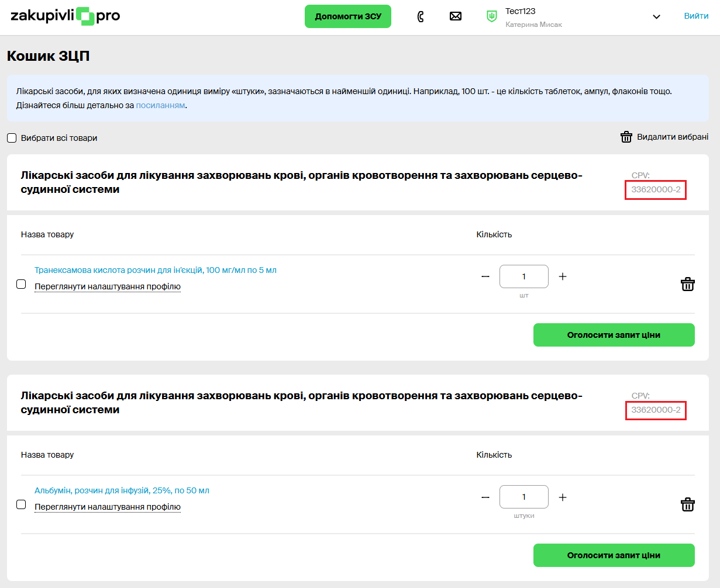Viewport: 720px width, 588px height.
Task: Expand Переглянути налаштування профілю for Альбумін
Action: pyautogui.click(x=107, y=507)
